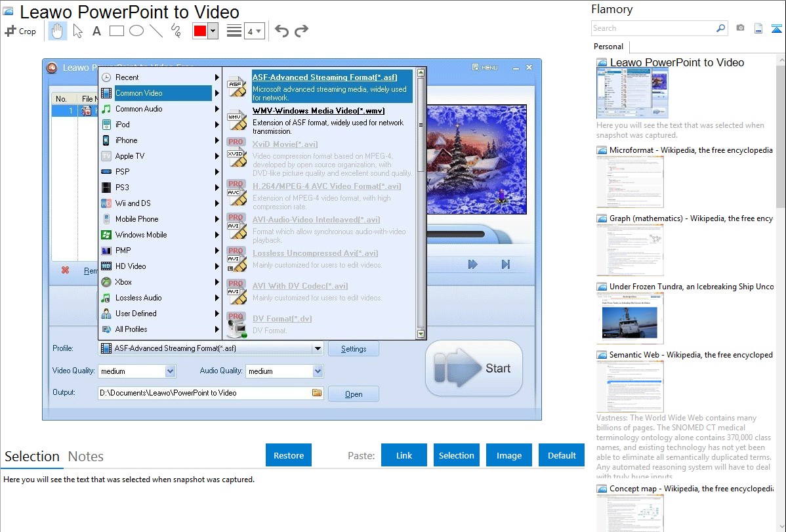The width and height of the screenshot is (786, 532).
Task: Click the Open output folder button
Action: point(354,394)
